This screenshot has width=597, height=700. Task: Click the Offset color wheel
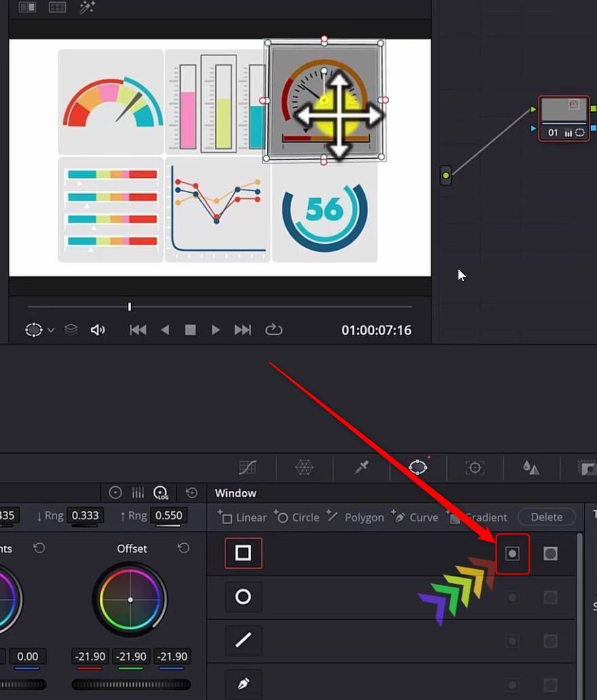130,600
